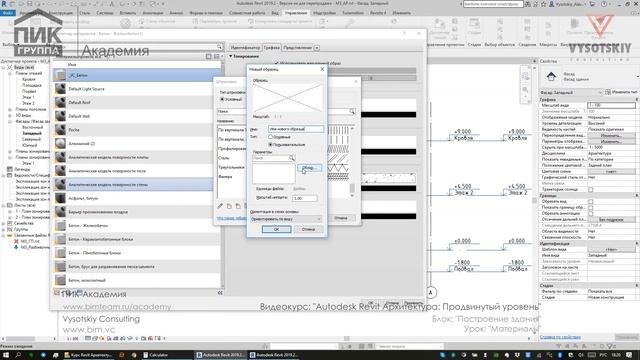Toggle the Обрезать аннотации checkbox
The width and height of the screenshot is (640, 360).
tap(591, 213)
